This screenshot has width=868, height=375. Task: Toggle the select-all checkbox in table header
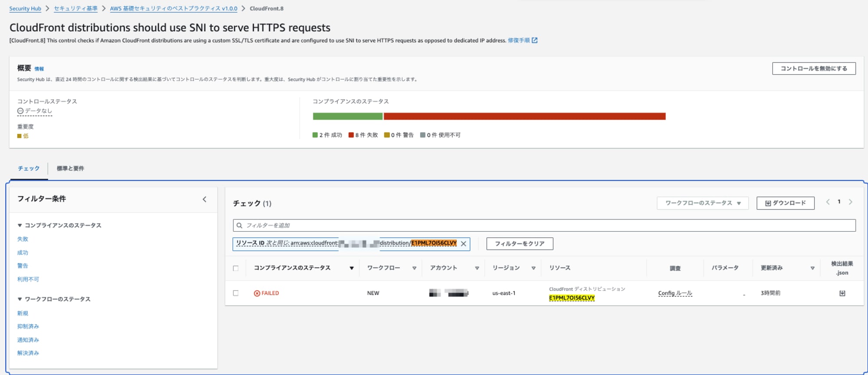pyautogui.click(x=236, y=268)
